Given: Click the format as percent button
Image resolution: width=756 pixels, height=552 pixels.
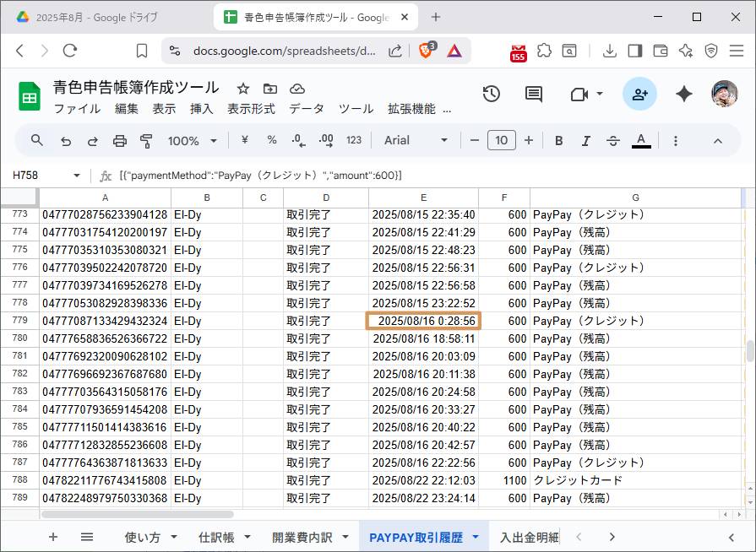Looking at the screenshot, I should coord(272,141).
